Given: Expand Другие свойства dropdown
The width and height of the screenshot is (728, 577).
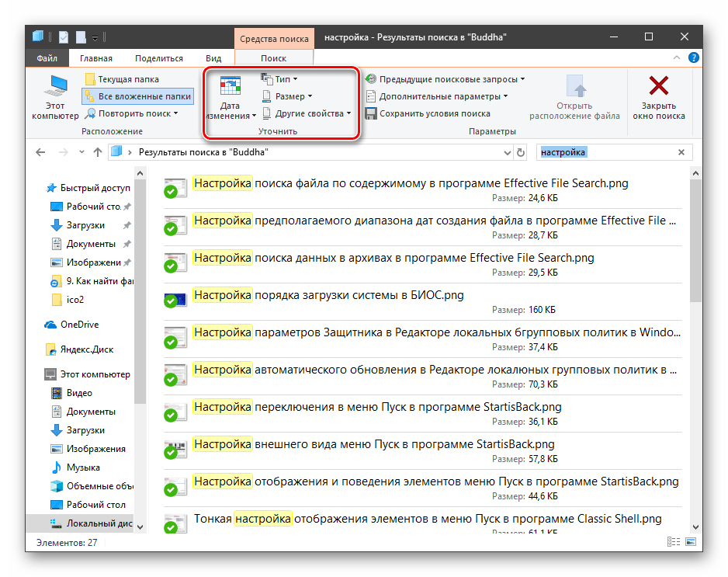Looking at the screenshot, I should (x=307, y=113).
